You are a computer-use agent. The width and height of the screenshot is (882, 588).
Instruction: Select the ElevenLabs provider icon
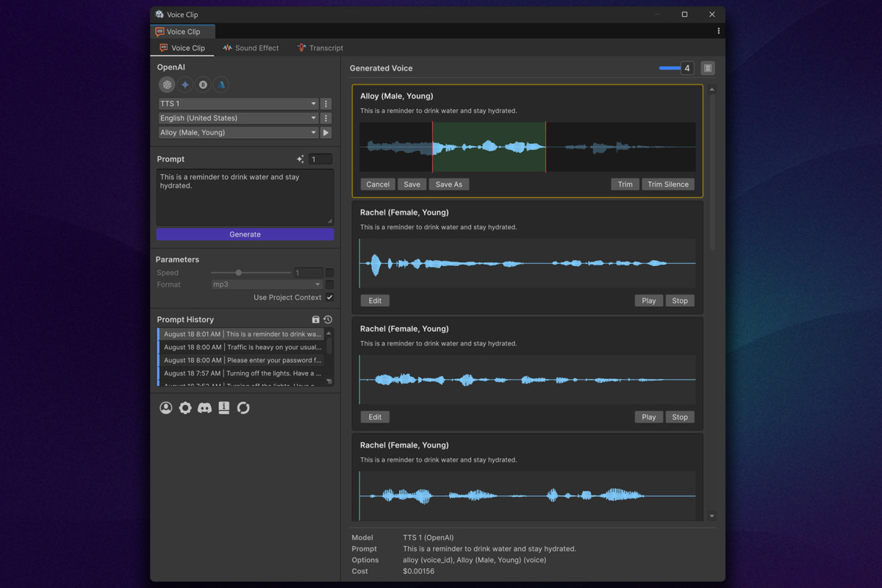(203, 85)
